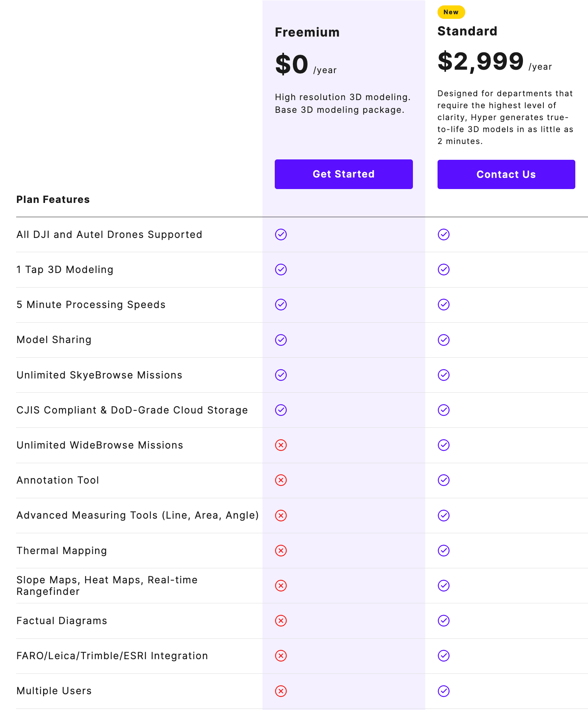Click the Plan Features column header
This screenshot has height=710, width=588.
[53, 199]
